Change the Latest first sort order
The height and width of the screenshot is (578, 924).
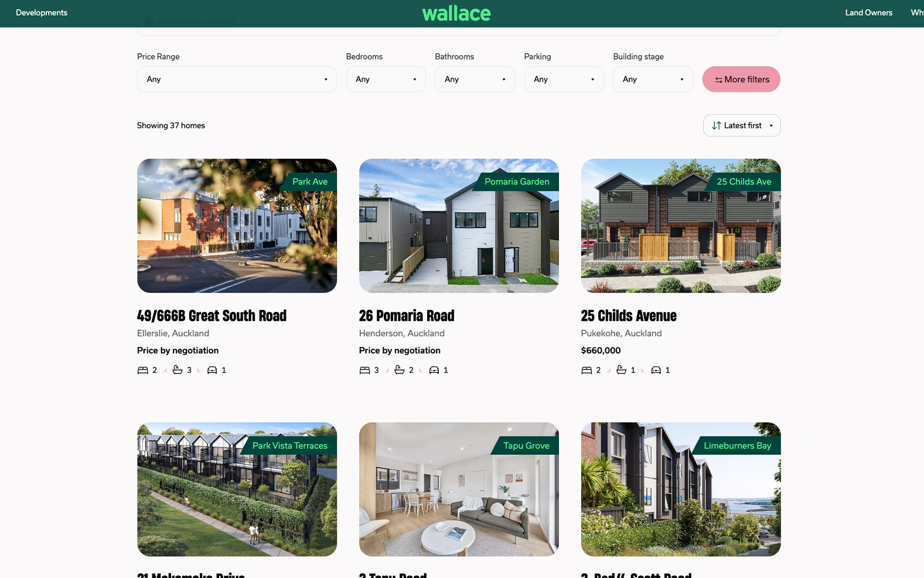coord(742,125)
